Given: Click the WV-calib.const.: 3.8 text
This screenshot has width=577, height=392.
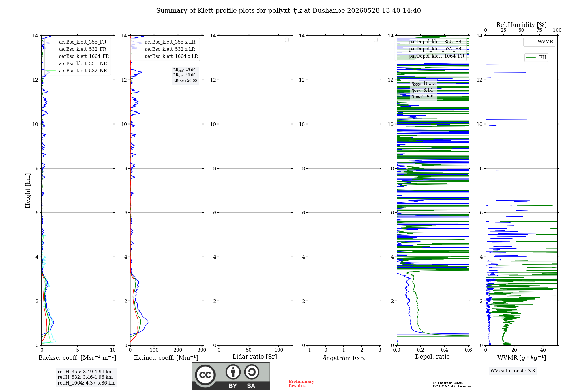Looking at the screenshot, I should coord(513,371).
